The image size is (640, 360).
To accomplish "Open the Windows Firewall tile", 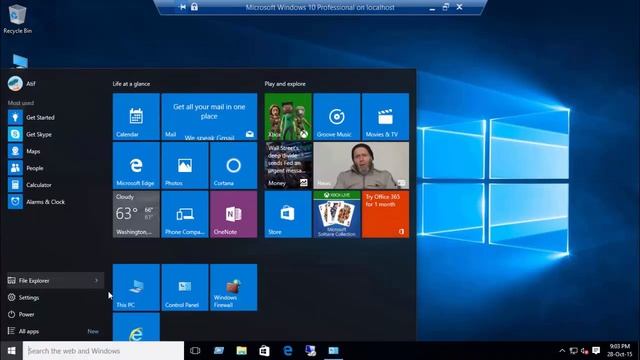I will tap(233, 287).
